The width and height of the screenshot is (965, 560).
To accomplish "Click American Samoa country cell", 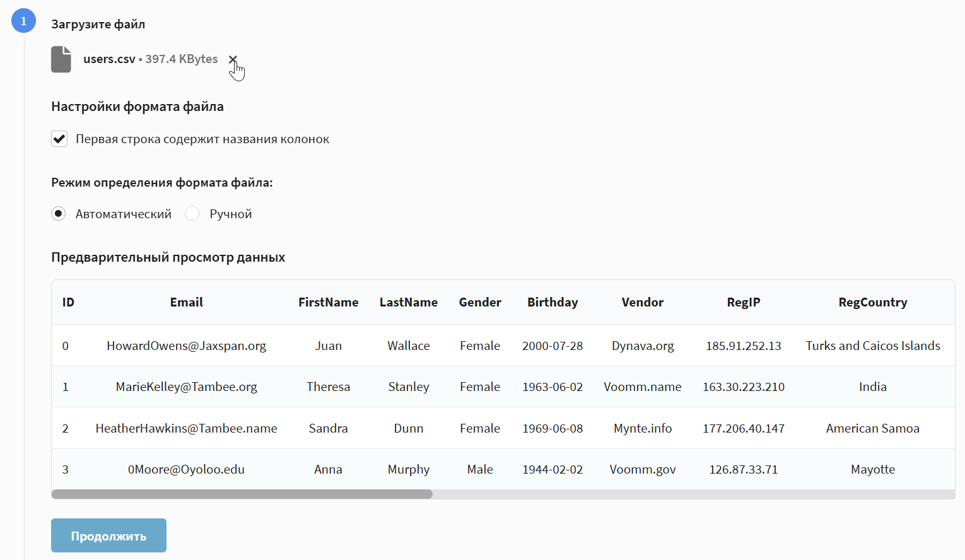I will tap(873, 428).
